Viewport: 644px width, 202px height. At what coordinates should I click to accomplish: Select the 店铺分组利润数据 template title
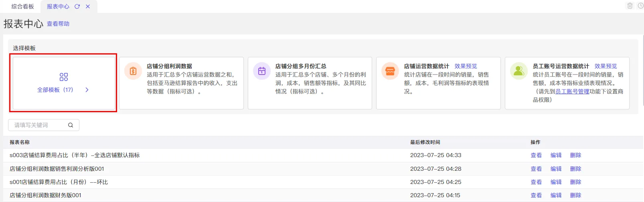(x=169, y=66)
